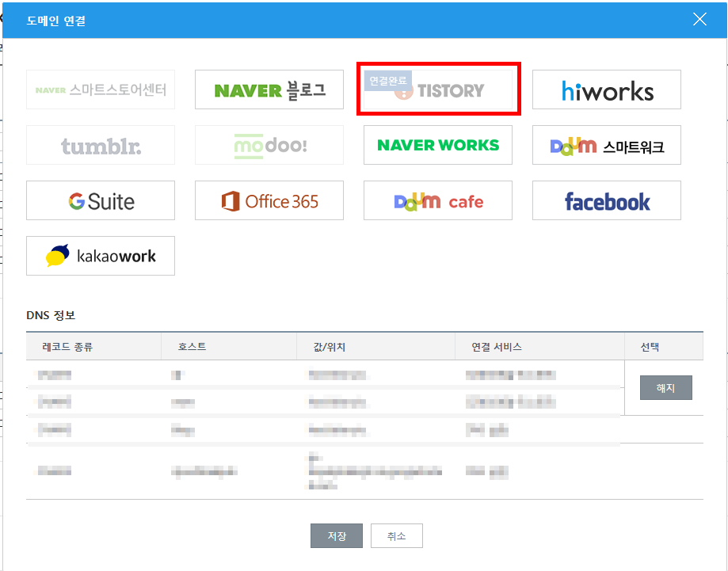Pick the hiworks service tile

(606, 89)
